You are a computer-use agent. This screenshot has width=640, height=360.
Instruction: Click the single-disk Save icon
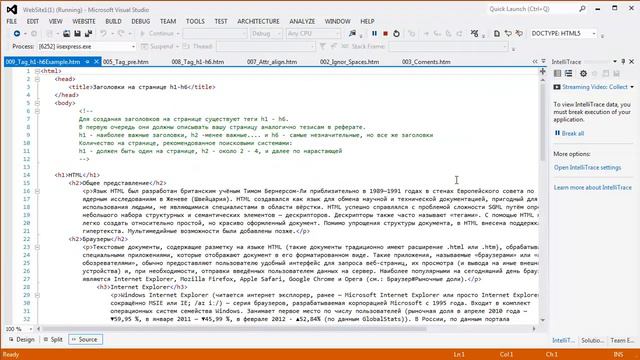pyautogui.click(x=77, y=33)
